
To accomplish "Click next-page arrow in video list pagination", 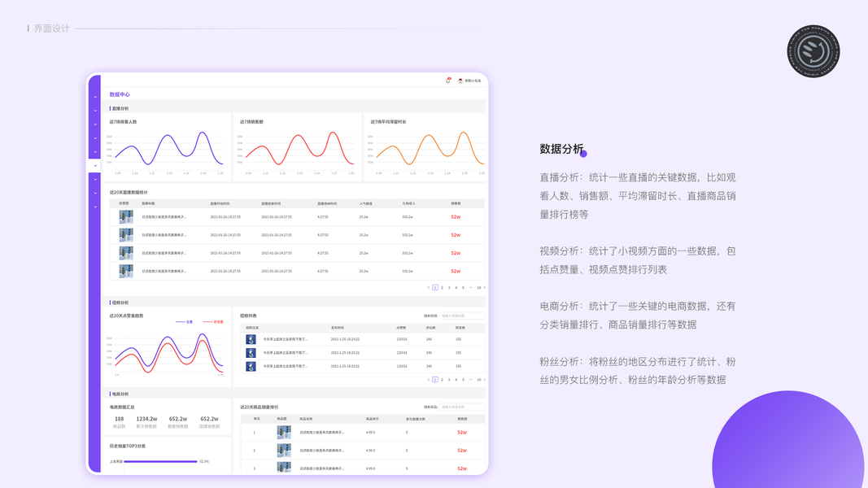I will [485, 380].
